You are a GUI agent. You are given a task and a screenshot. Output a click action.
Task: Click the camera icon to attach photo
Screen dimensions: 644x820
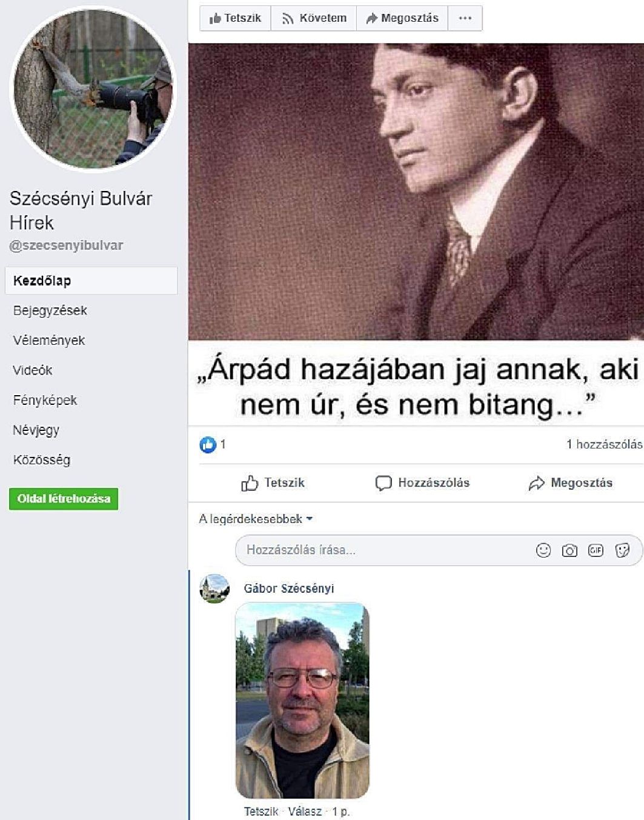[x=569, y=550]
